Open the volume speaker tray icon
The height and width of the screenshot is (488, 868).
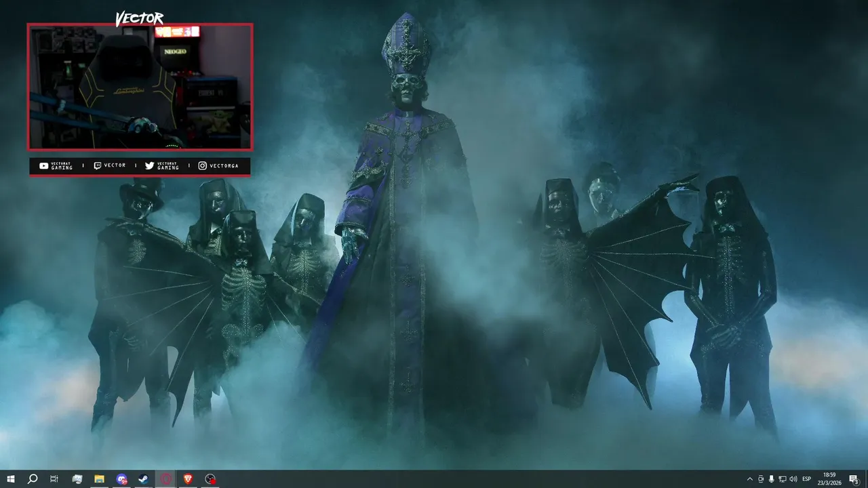coord(793,479)
